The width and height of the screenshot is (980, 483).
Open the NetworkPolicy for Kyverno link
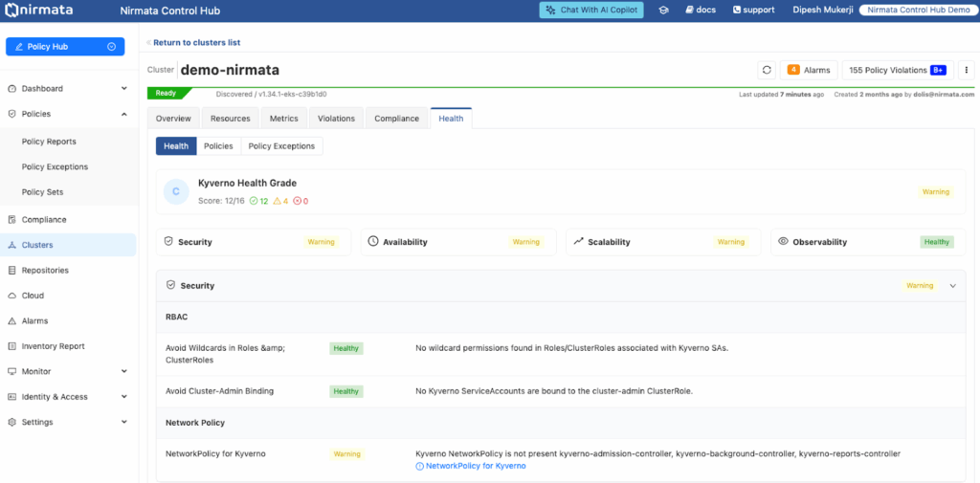coord(475,466)
